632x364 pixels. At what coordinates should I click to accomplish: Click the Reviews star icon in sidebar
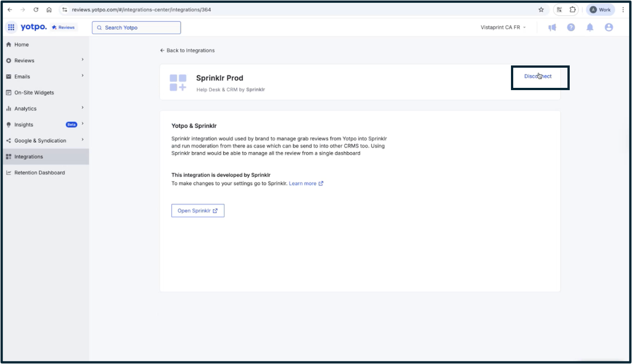point(9,61)
